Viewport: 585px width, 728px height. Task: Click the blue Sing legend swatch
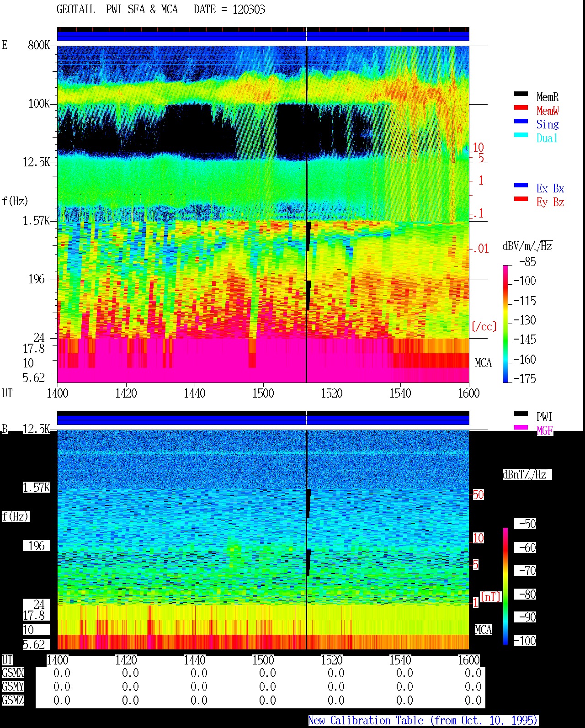click(521, 122)
